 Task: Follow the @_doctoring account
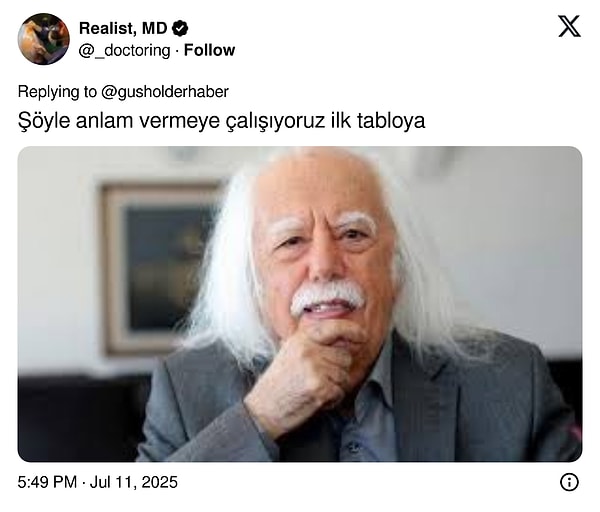(209, 50)
